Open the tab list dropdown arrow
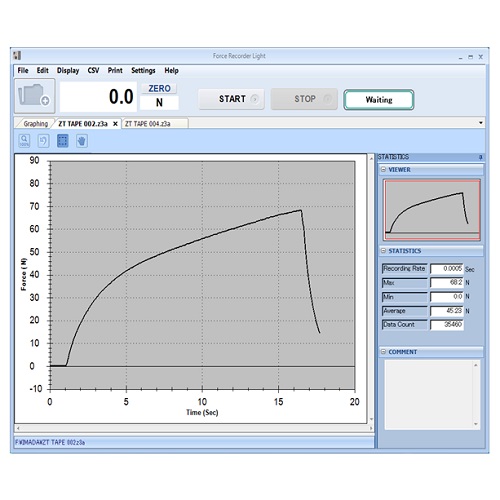Viewport: 500px width, 500px height. (x=481, y=123)
